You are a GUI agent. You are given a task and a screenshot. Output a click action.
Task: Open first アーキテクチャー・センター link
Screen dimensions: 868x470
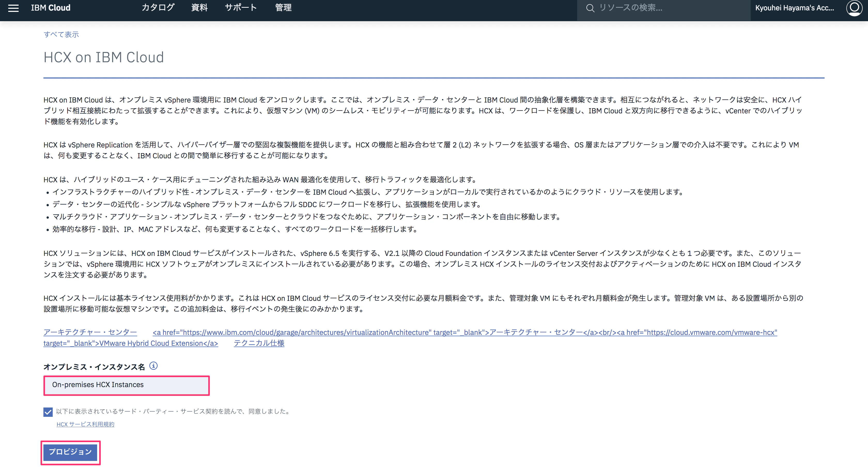tap(90, 332)
